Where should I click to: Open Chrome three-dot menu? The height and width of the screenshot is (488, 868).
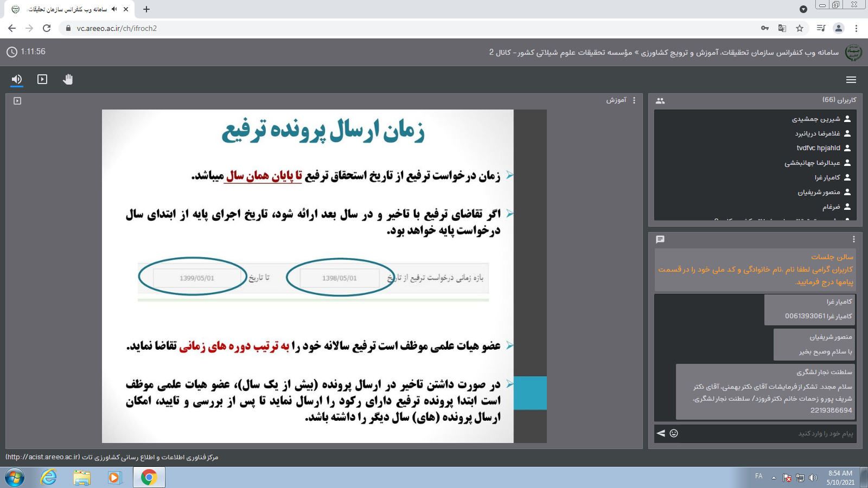856,28
